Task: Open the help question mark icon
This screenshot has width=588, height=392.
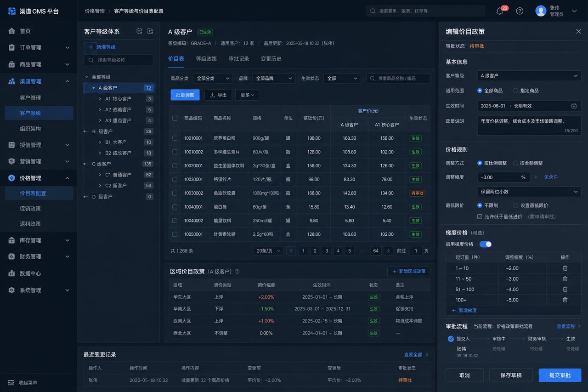Action: coord(520,11)
